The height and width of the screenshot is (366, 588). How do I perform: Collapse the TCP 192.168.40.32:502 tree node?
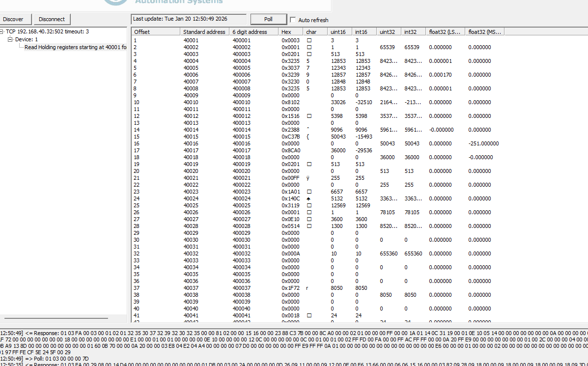coord(3,30)
